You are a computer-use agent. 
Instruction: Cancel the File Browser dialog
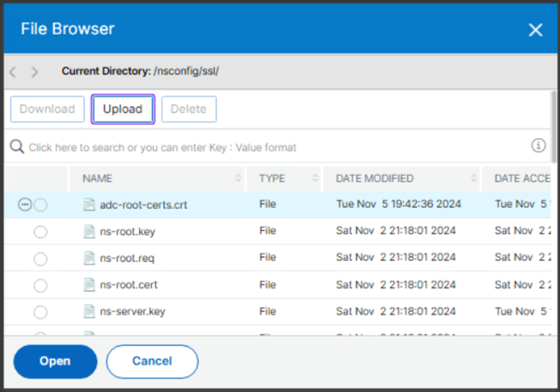click(x=152, y=361)
